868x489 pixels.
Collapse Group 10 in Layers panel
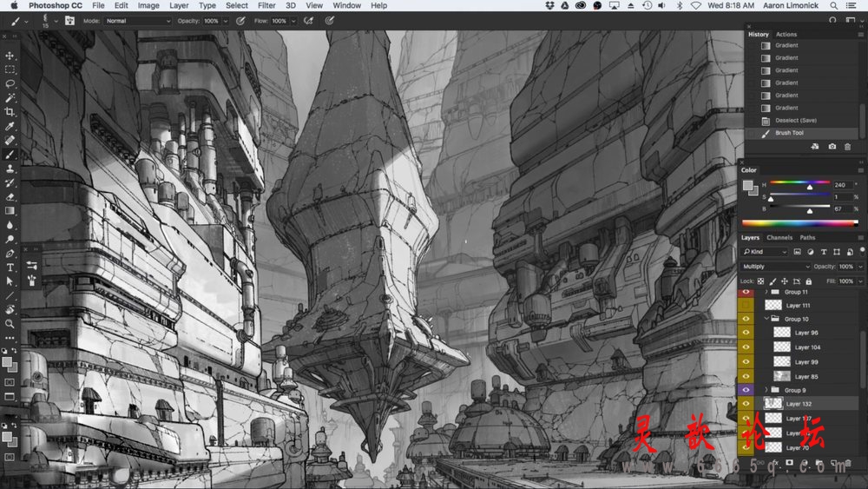[x=766, y=319]
